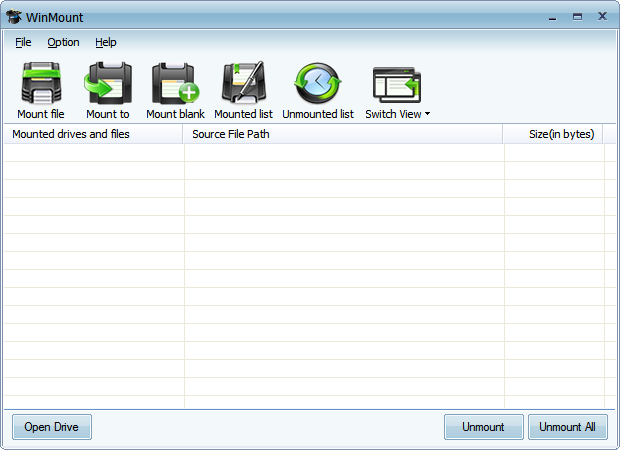Minimize the WinMount window

(553, 17)
